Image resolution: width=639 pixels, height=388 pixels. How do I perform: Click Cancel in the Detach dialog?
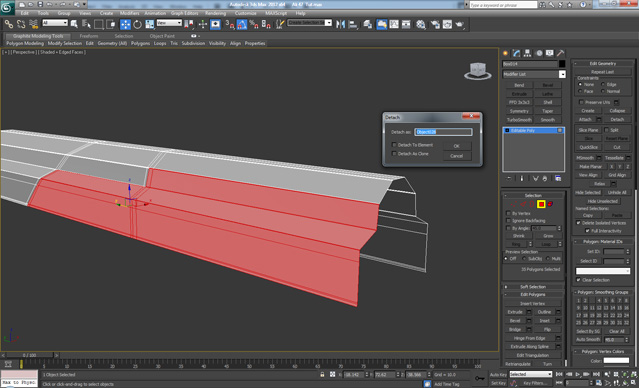[x=456, y=156]
